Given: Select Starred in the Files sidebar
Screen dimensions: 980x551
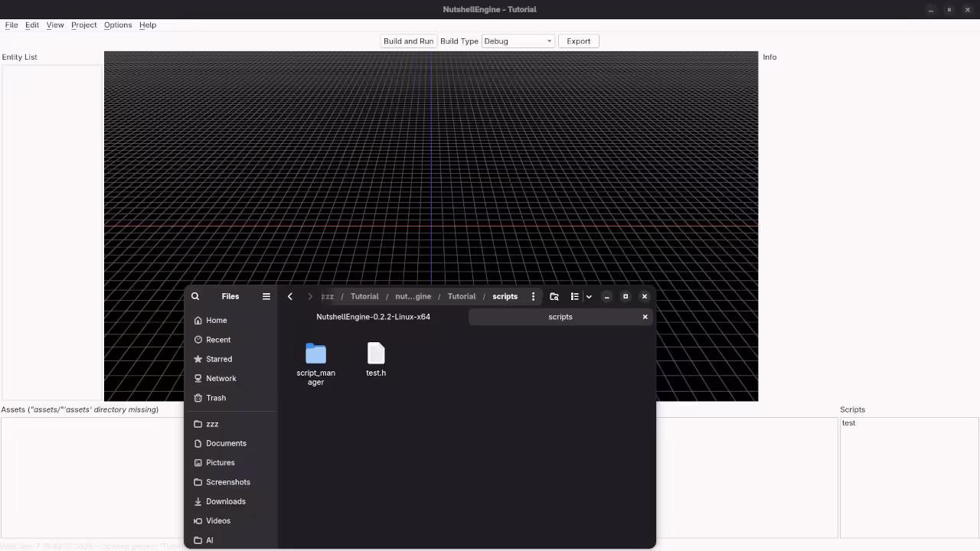Looking at the screenshot, I should point(219,359).
